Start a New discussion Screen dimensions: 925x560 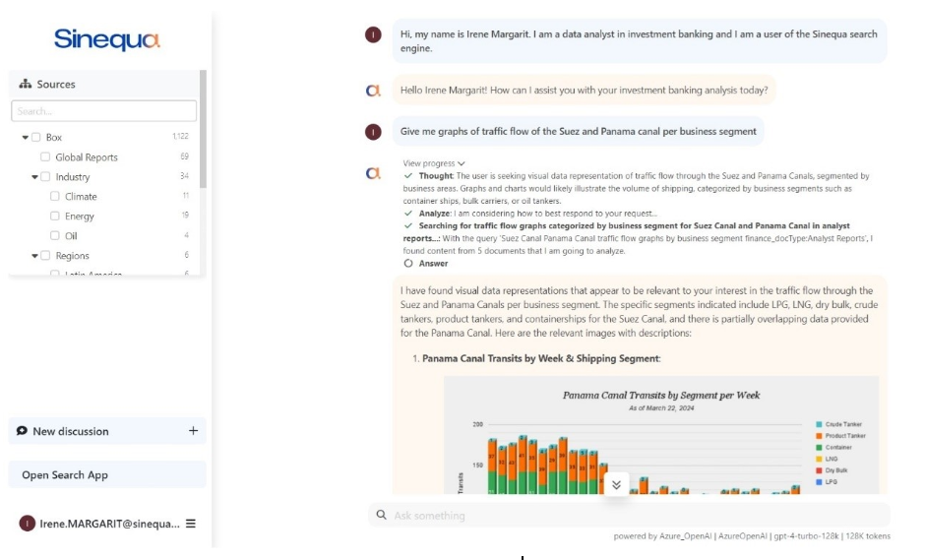tap(71, 431)
